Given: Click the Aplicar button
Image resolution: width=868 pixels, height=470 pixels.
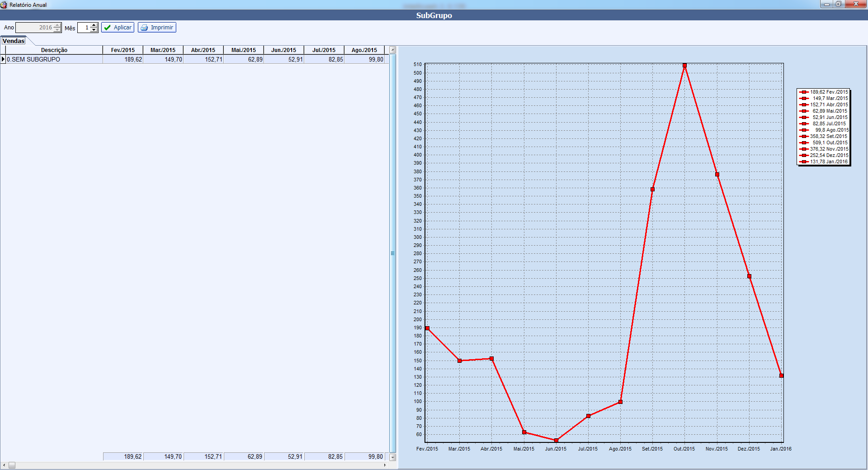Looking at the screenshot, I should pyautogui.click(x=118, y=28).
